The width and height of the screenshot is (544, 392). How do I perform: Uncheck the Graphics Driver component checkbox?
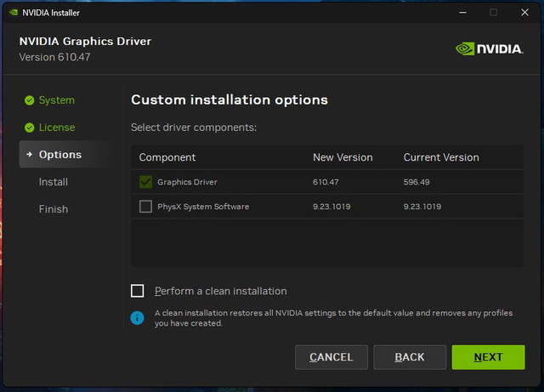tap(145, 182)
